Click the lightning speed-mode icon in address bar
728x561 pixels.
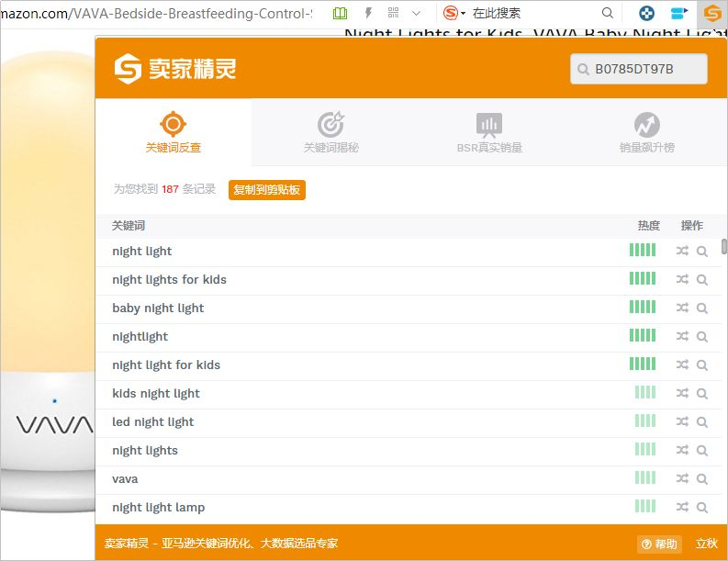pos(368,13)
